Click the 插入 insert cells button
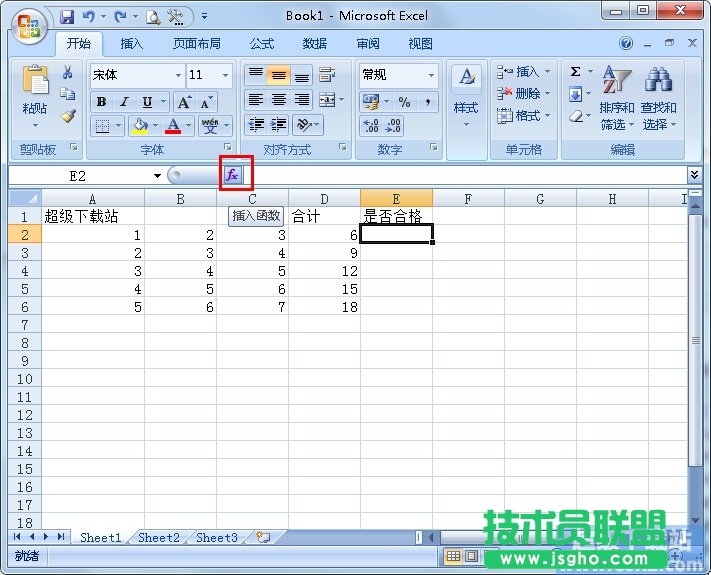The width and height of the screenshot is (711, 575). click(x=523, y=72)
